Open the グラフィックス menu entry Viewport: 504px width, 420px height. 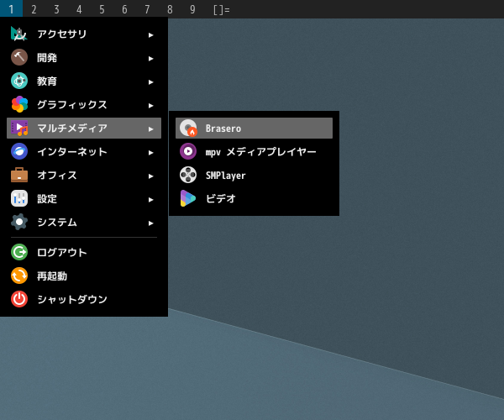click(84, 104)
